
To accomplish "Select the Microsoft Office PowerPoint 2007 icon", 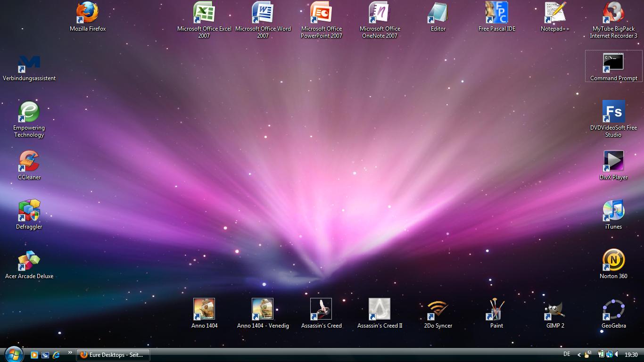I will coord(322,20).
